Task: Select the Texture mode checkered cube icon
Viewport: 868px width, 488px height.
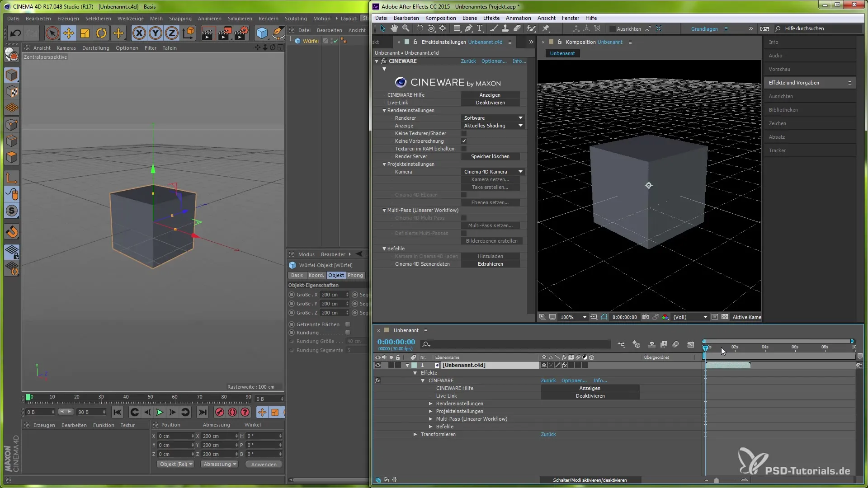Action: [12, 92]
